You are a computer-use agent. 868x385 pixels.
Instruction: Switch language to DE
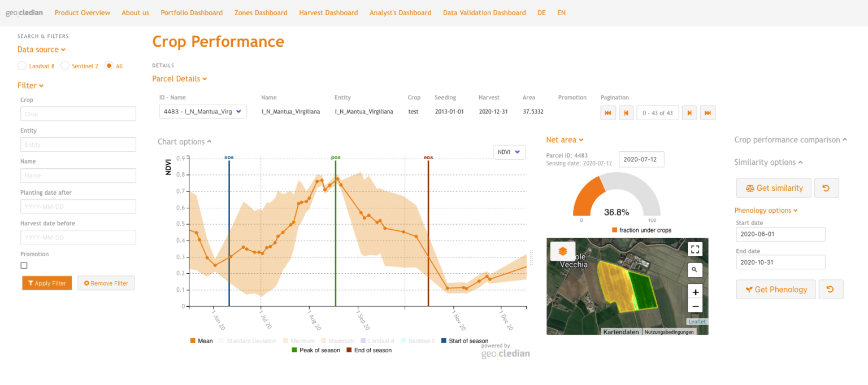541,12
